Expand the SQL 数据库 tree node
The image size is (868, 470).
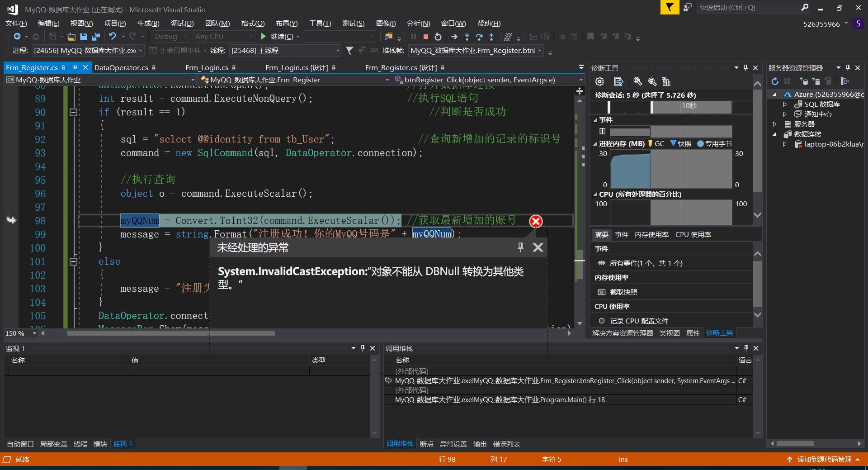pyautogui.click(x=785, y=104)
